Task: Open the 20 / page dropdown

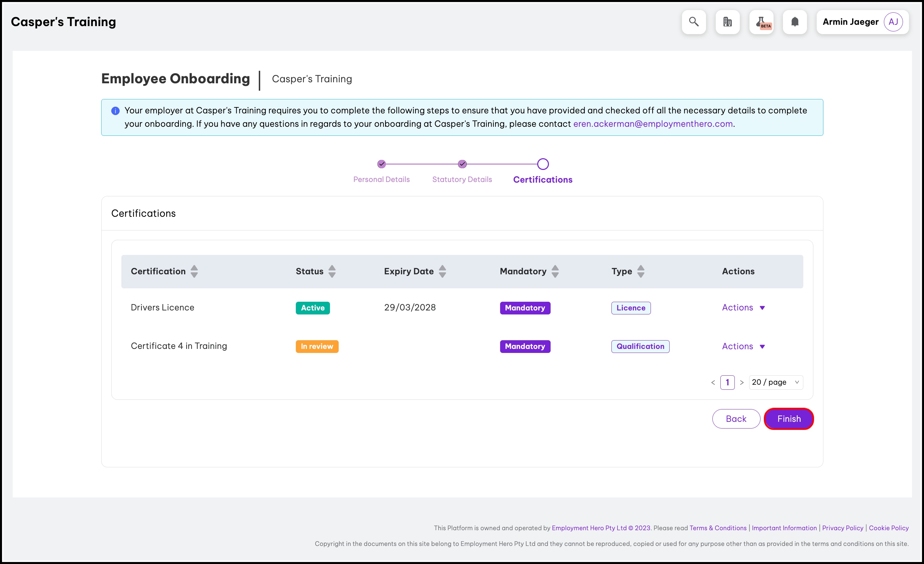Action: (x=776, y=382)
